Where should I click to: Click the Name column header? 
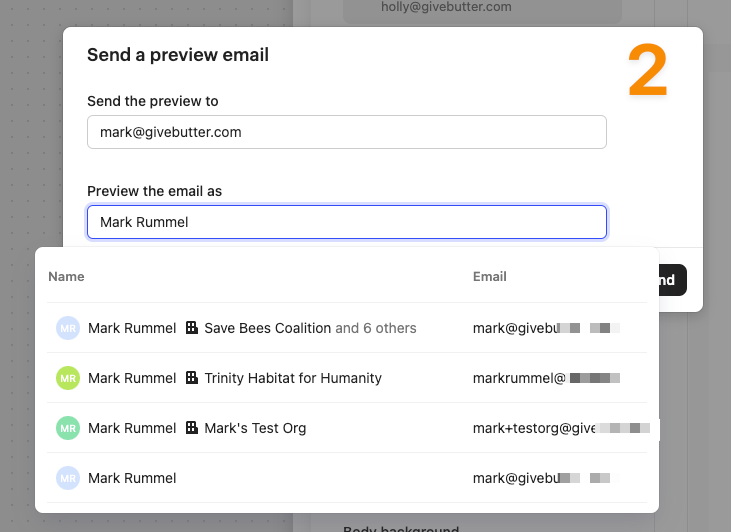click(x=66, y=276)
